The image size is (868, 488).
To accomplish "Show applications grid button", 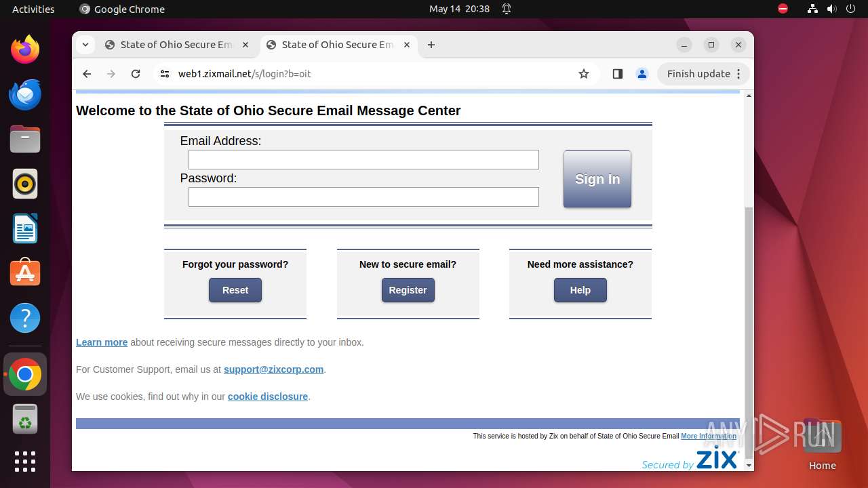I will 25,462.
